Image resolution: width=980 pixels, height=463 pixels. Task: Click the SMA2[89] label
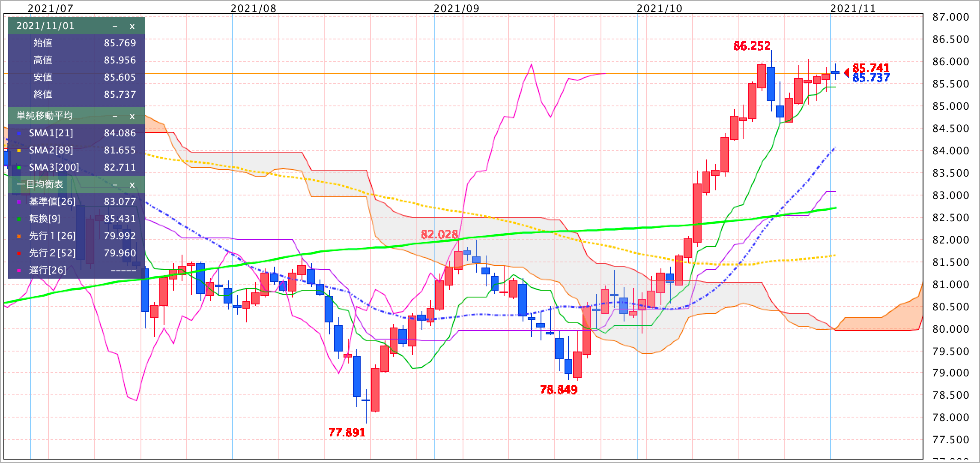click(x=51, y=150)
